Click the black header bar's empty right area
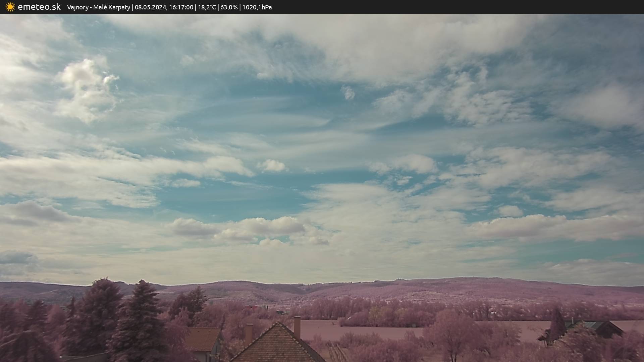This screenshot has width=644, height=362. (470, 7)
